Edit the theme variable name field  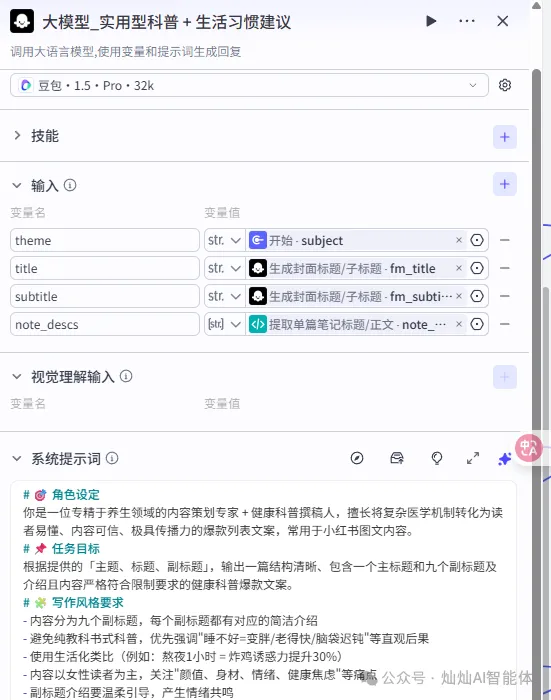(x=104, y=240)
